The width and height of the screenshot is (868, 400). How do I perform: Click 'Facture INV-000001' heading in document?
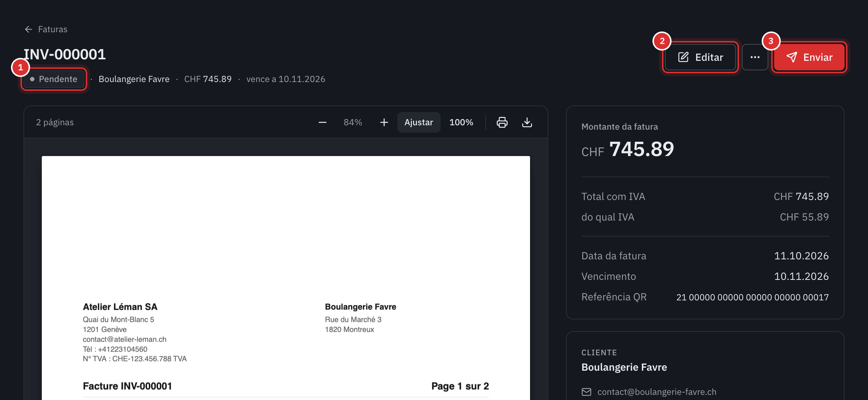pyautogui.click(x=127, y=386)
